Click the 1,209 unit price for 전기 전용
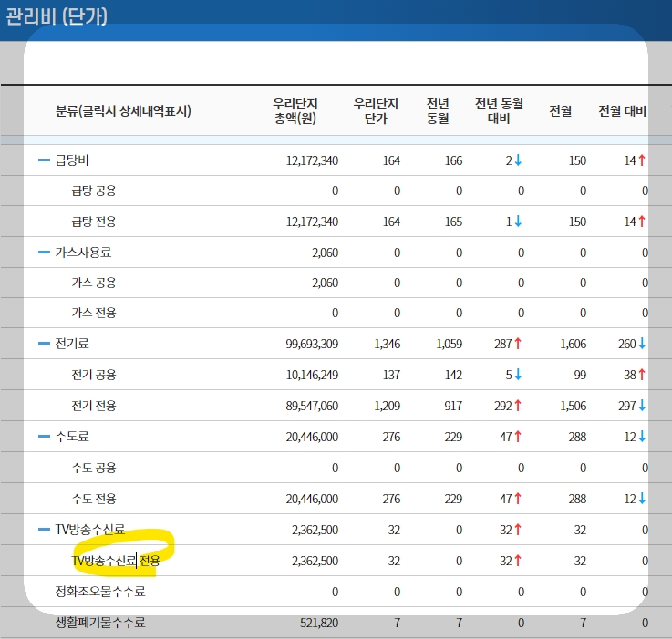The height and width of the screenshot is (639, 672). (388, 406)
